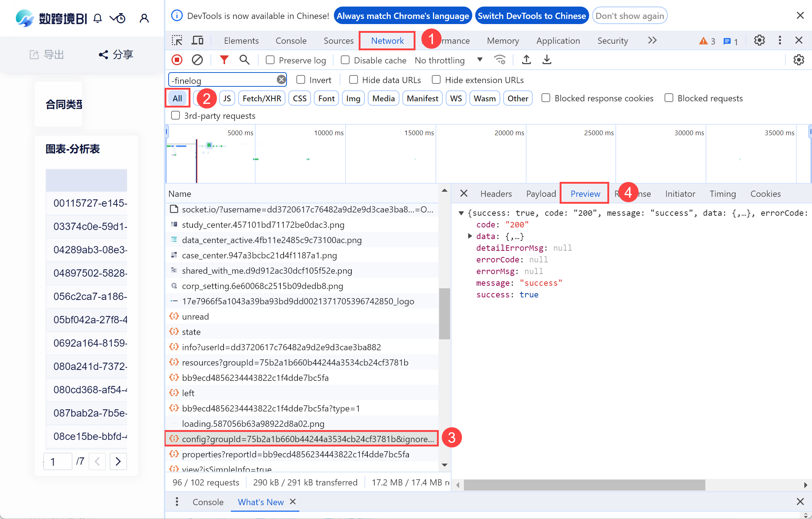Expand the data object in preview

[470, 236]
